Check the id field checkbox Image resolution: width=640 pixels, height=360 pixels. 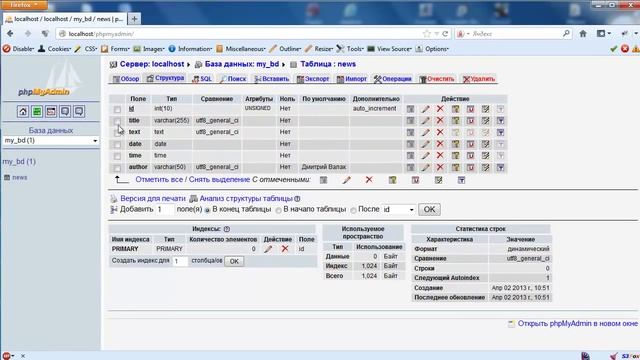coord(118,109)
